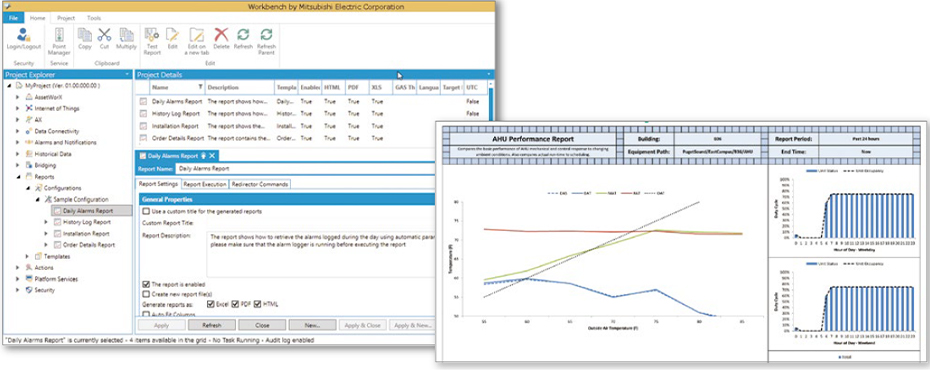Image resolution: width=930 pixels, height=371 pixels.
Task: Check 'Create new report file(s)' option
Action: 146,293
